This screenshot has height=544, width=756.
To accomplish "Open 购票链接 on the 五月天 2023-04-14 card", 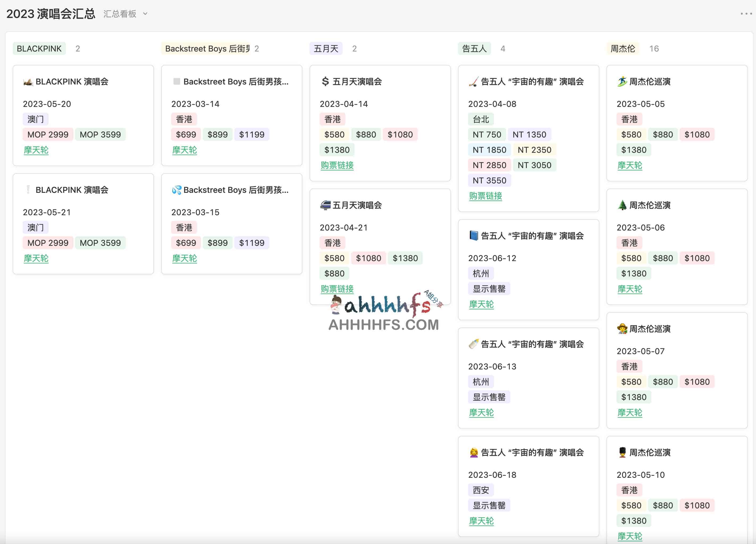I will [337, 165].
